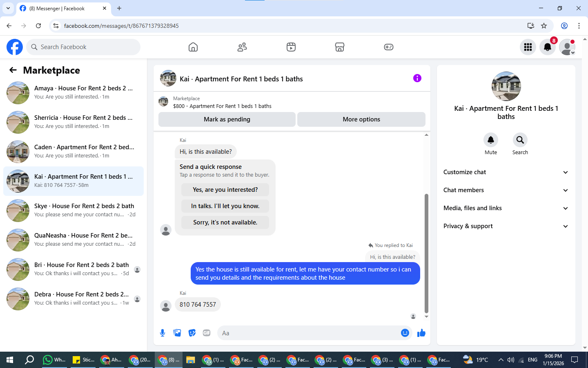The width and height of the screenshot is (588, 368).
Task: Open the volume control in system tray
Action: (x=511, y=360)
